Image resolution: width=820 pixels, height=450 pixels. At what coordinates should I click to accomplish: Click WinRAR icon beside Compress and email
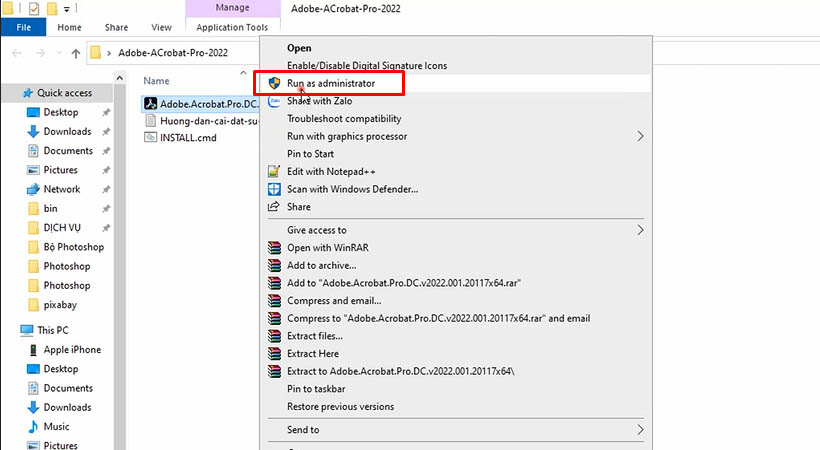[x=274, y=300]
